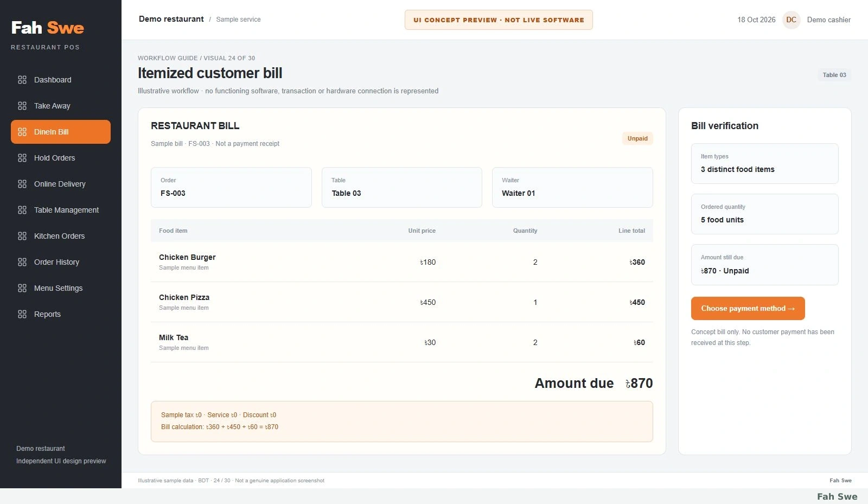Click the Dashboard grid icon in sidebar
Screen dimensions: 868x504
click(22, 80)
